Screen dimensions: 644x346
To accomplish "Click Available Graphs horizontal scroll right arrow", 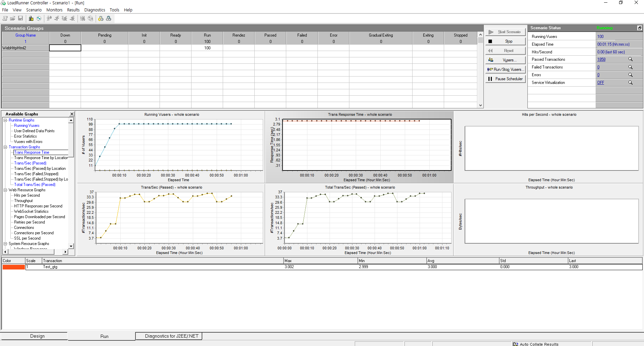I will point(66,251).
